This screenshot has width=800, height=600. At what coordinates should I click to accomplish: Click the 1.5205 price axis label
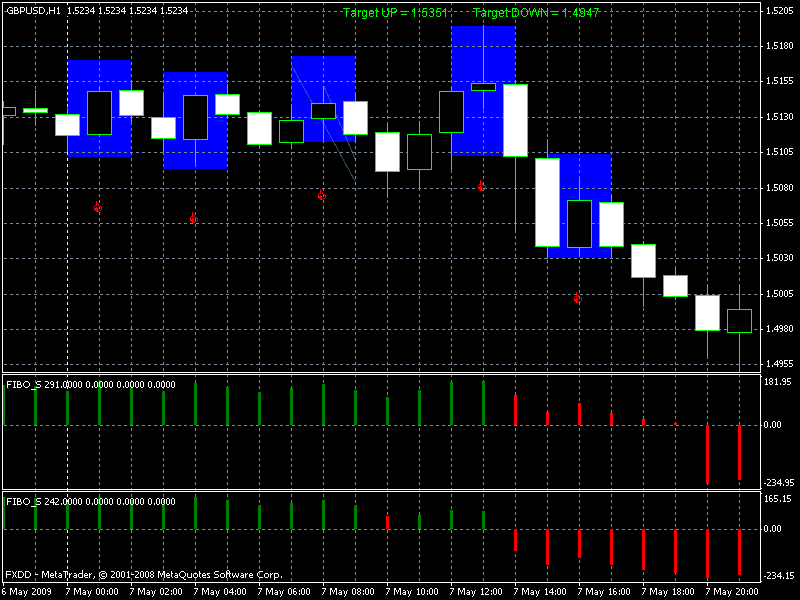[x=779, y=11]
